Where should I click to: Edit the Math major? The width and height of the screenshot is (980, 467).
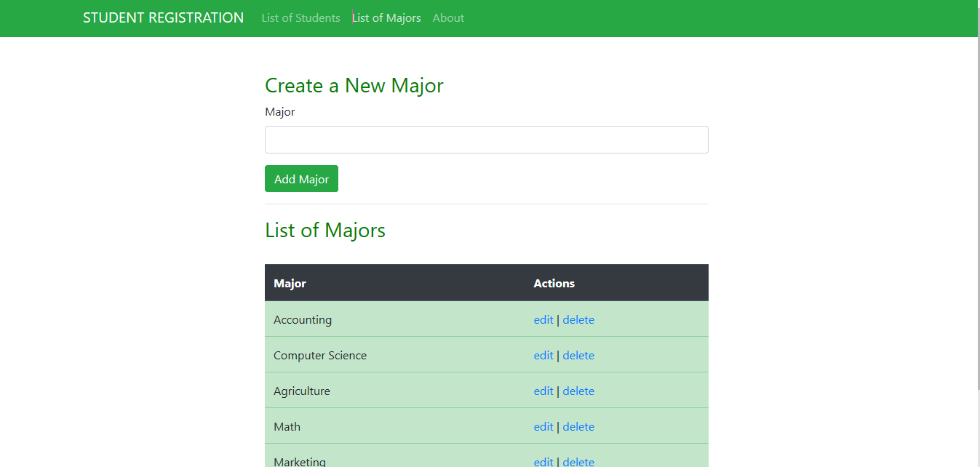[x=543, y=427]
